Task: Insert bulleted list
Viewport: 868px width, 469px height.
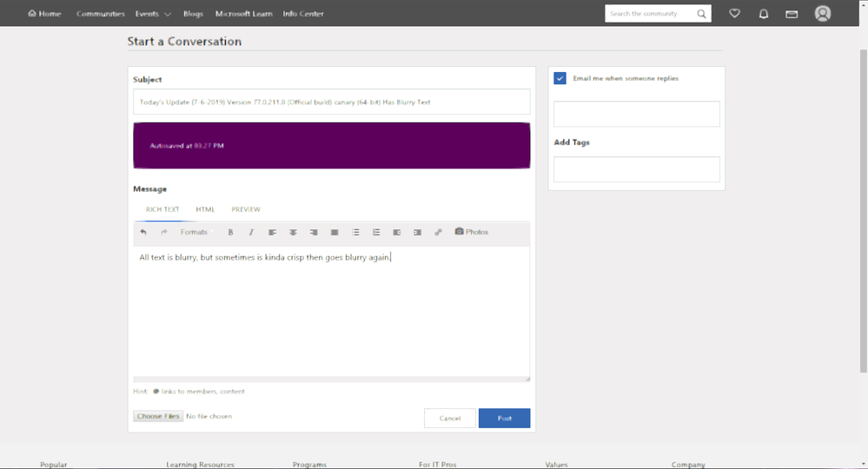Action: pyautogui.click(x=355, y=232)
